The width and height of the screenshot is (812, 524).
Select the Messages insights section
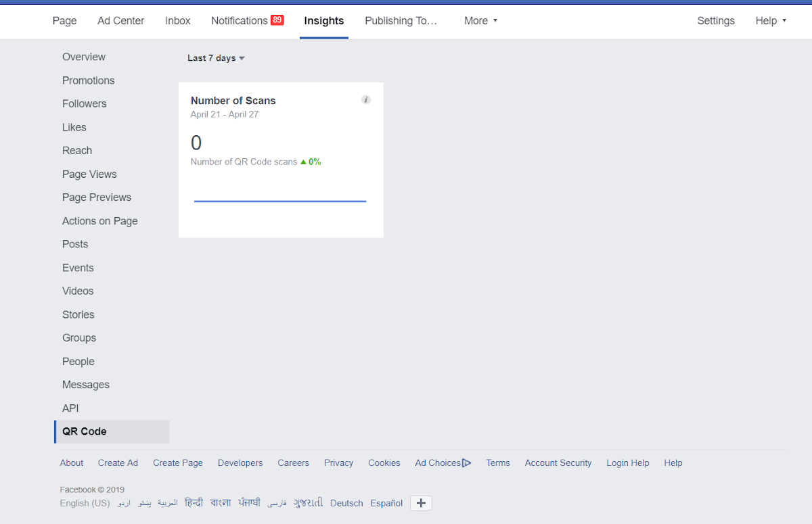tap(85, 384)
